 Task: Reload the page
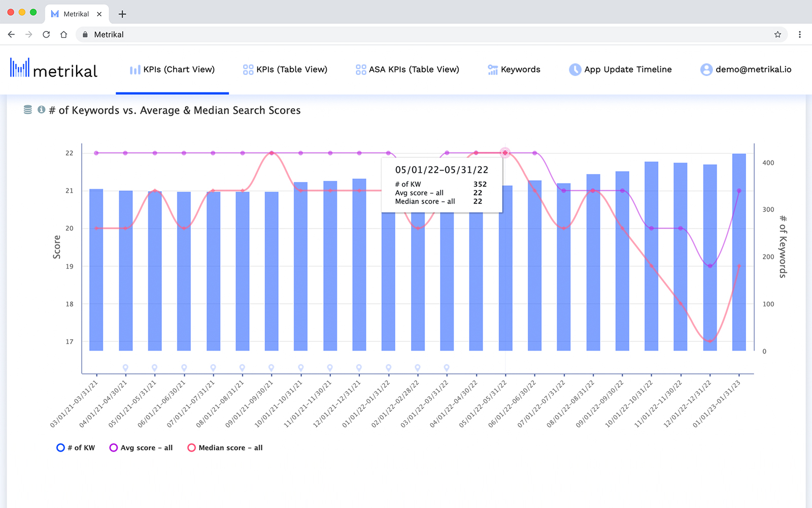pos(46,35)
